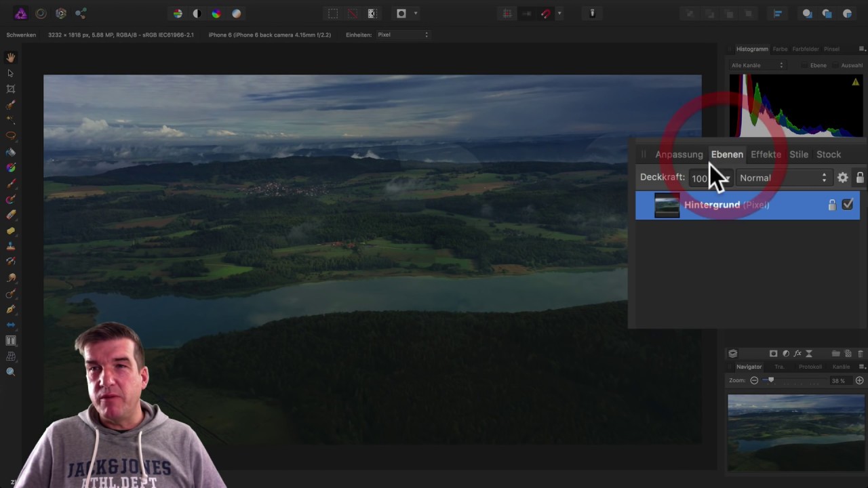This screenshot has width=868, height=488.
Task: Switch to the Protokoll tab
Action: 810,367
